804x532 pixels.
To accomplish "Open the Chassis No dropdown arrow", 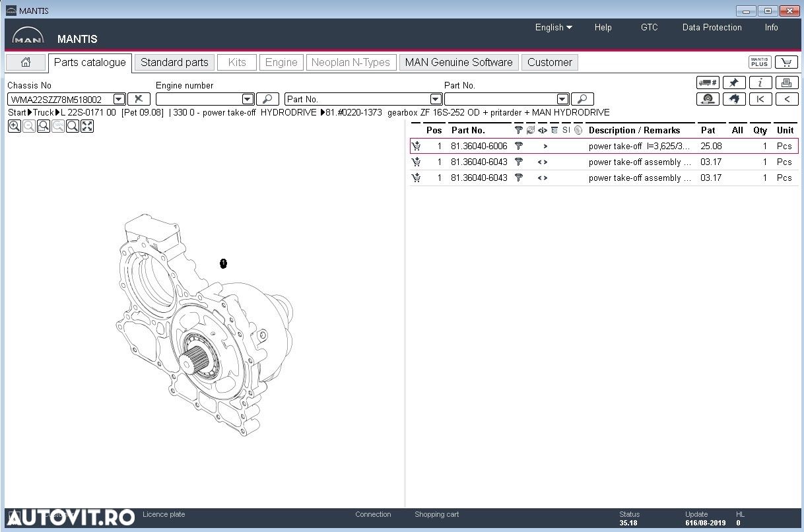I will [x=119, y=99].
